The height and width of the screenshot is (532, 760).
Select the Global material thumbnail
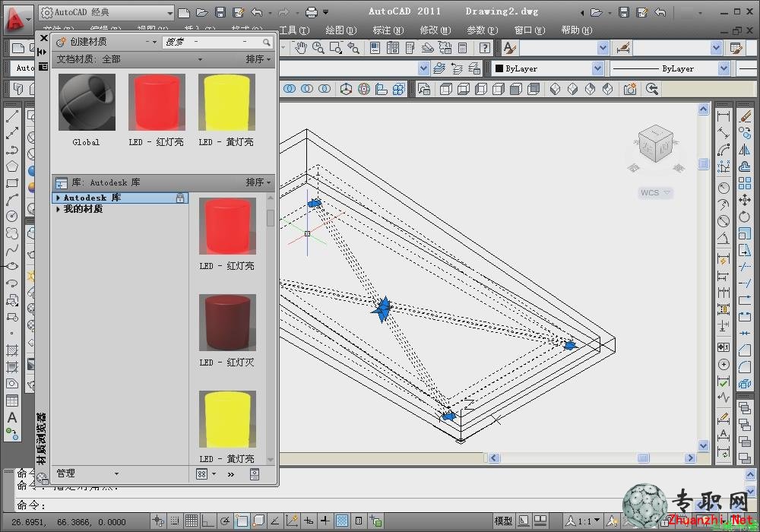[x=87, y=103]
